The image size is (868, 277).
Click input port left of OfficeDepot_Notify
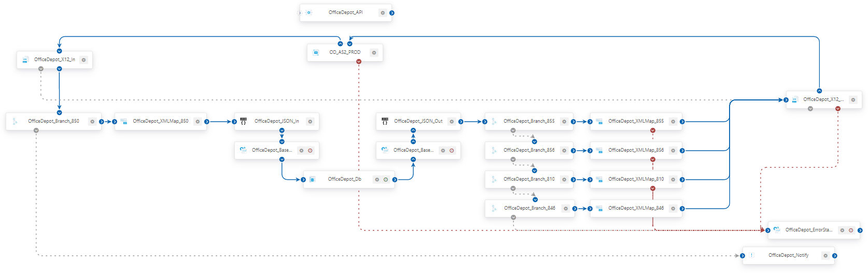743,256
